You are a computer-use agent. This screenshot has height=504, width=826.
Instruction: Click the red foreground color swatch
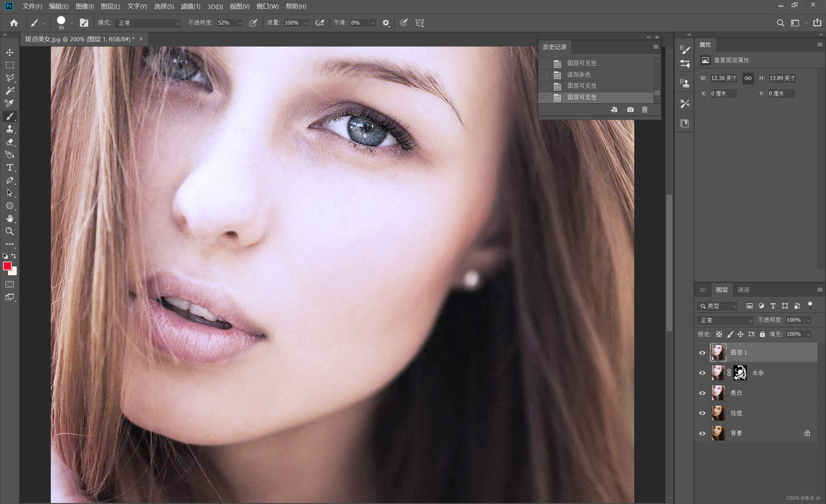click(x=7, y=266)
